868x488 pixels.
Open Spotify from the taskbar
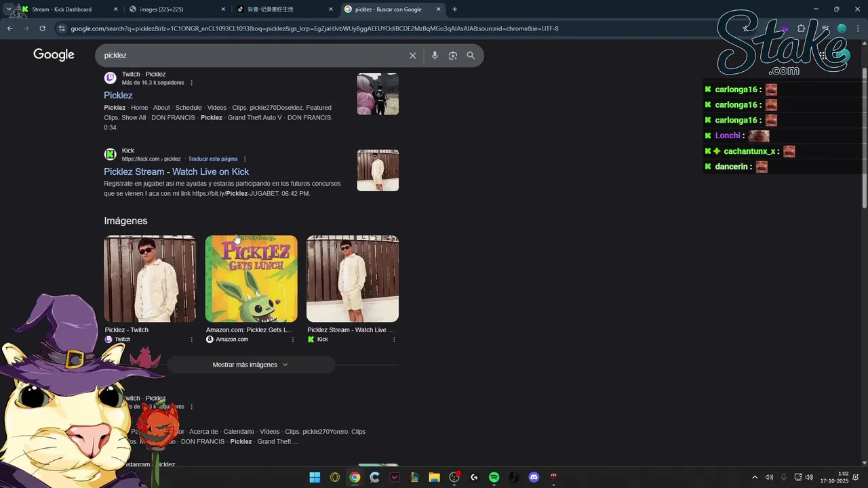pyautogui.click(x=494, y=477)
